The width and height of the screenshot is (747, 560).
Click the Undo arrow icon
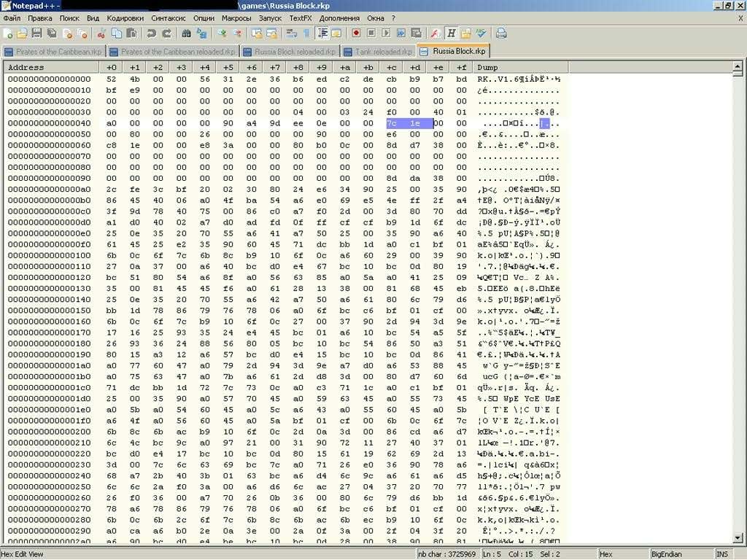152,34
